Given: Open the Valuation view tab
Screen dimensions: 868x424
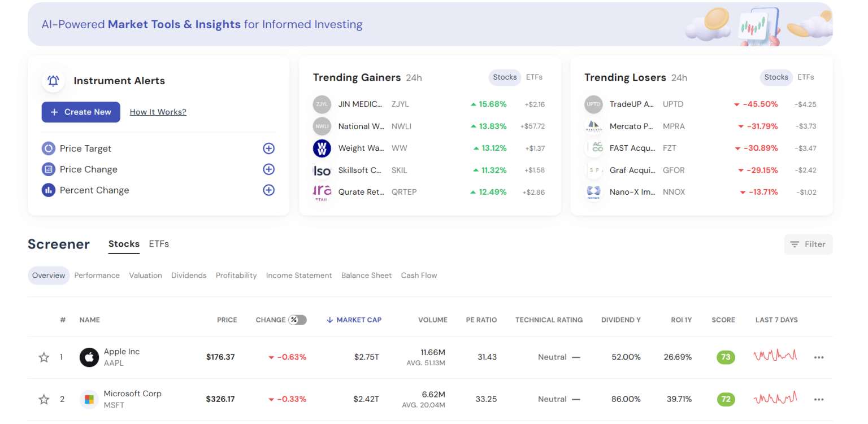Looking at the screenshot, I should tap(145, 276).
